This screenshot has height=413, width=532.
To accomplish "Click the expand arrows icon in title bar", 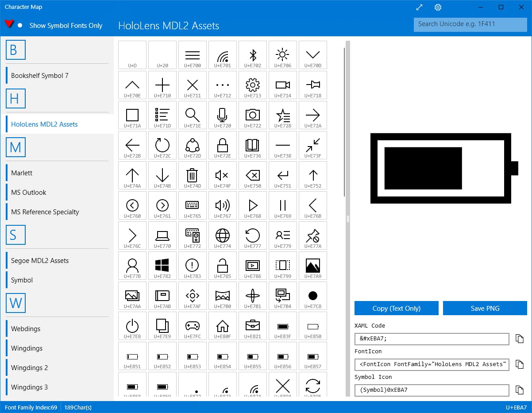I will [420, 7].
